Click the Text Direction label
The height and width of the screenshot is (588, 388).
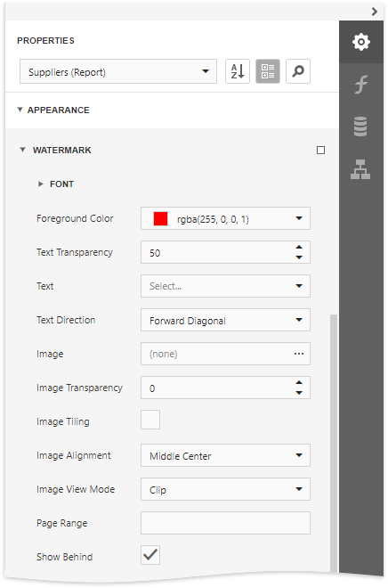pos(66,320)
